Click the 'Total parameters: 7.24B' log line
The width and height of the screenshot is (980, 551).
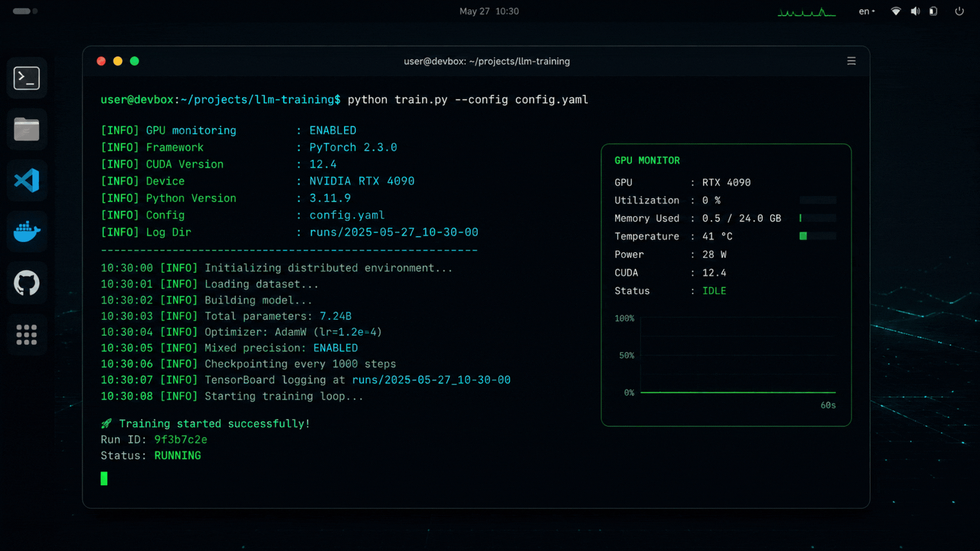[226, 316]
